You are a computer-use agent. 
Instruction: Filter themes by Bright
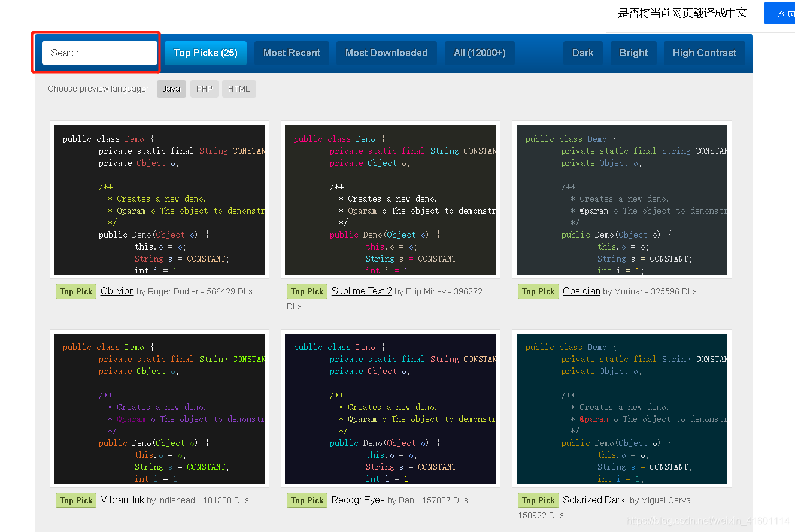point(633,53)
